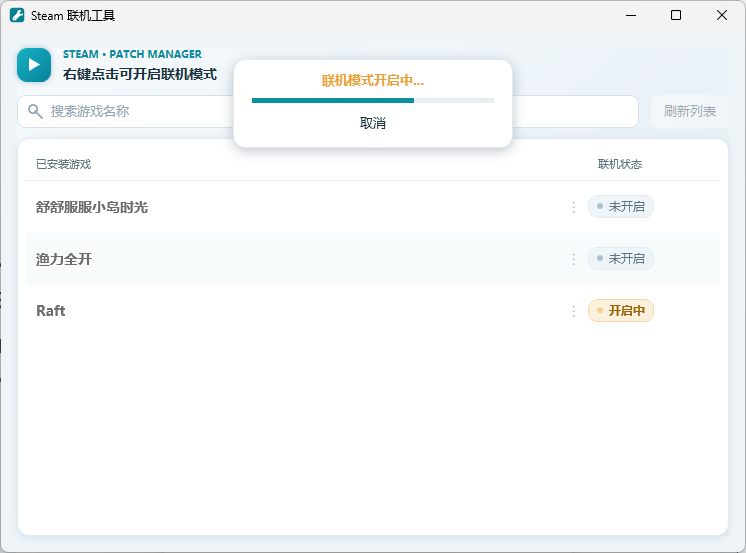Click the teal play logo icon
The width and height of the screenshot is (746, 553).
pos(34,65)
